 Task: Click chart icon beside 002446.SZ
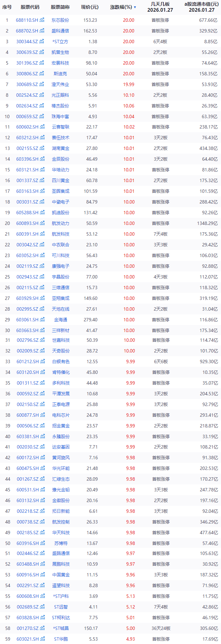coord(42,553)
